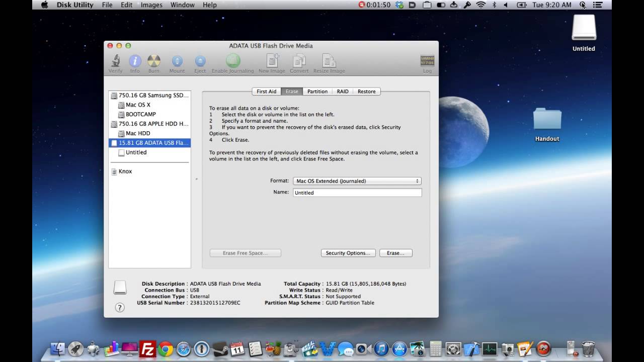Click the clock Tue 9:20 AM
Screen dimensions: 644x362
pos(551,5)
